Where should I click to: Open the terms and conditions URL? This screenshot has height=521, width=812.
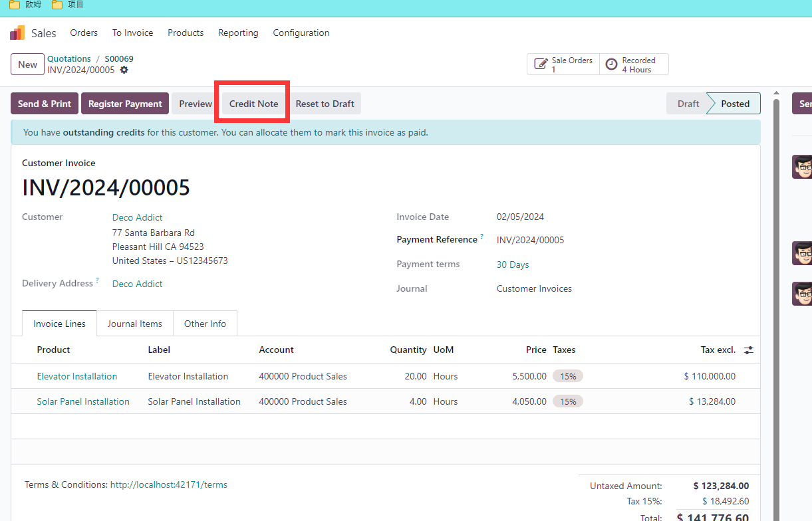click(169, 484)
